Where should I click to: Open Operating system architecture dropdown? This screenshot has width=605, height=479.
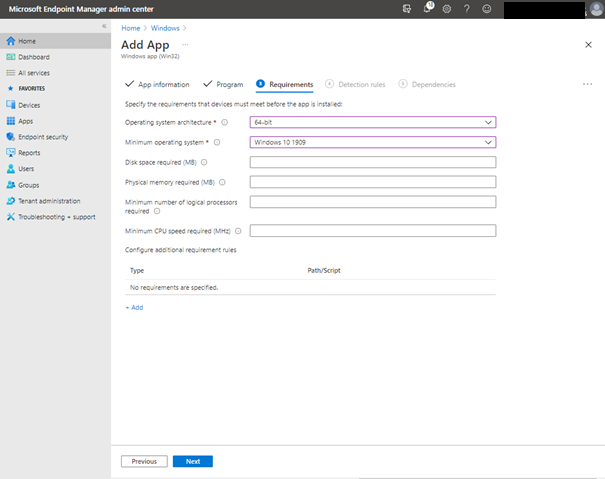[x=373, y=122]
